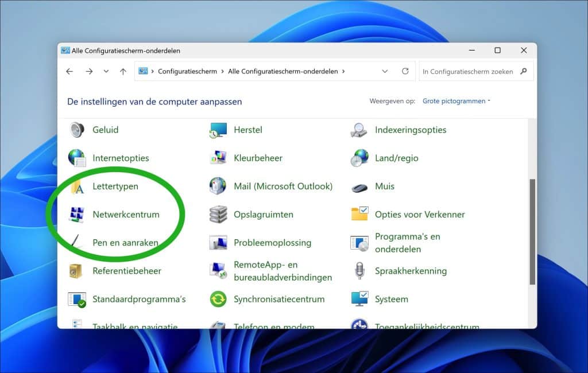Image resolution: width=588 pixels, height=373 pixels.
Task: Open the Grote pictogrammen view dropdown
Action: click(457, 101)
